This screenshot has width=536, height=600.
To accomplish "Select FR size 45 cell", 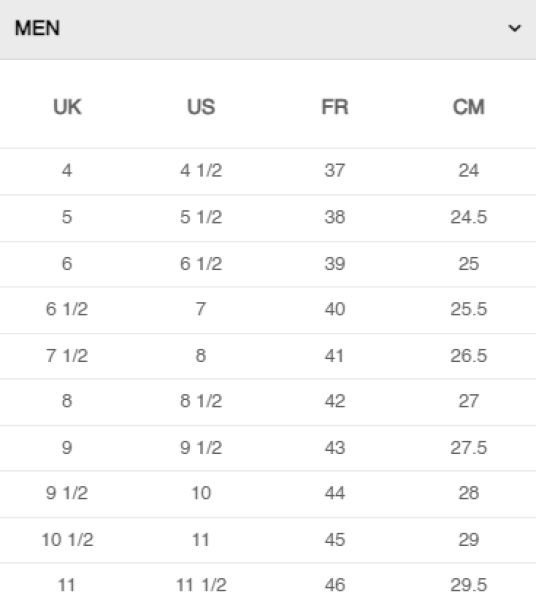I will pos(335,540).
